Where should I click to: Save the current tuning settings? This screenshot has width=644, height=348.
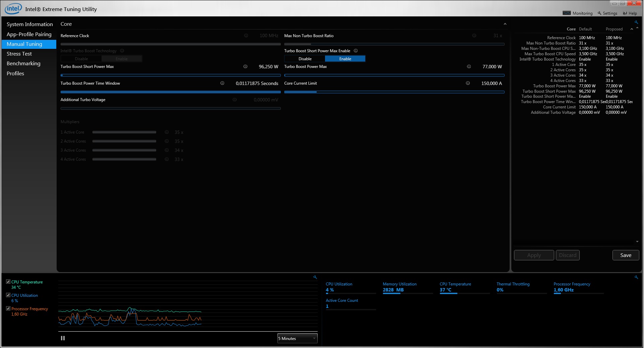point(626,255)
